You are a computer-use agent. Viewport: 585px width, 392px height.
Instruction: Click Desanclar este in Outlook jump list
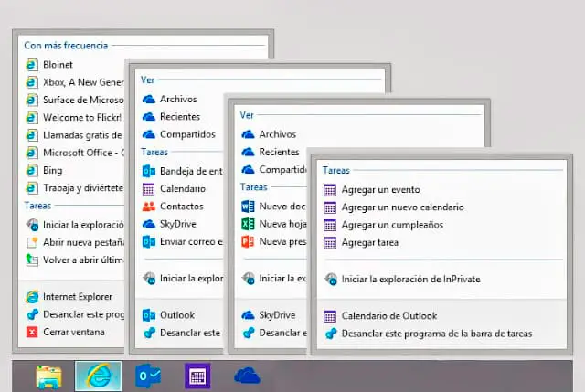(182, 333)
